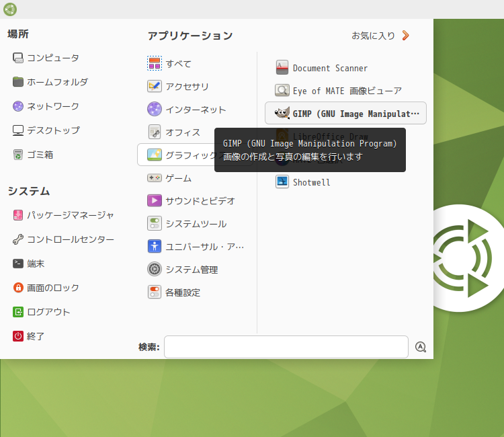Select アクセサリ category icon

point(155,86)
